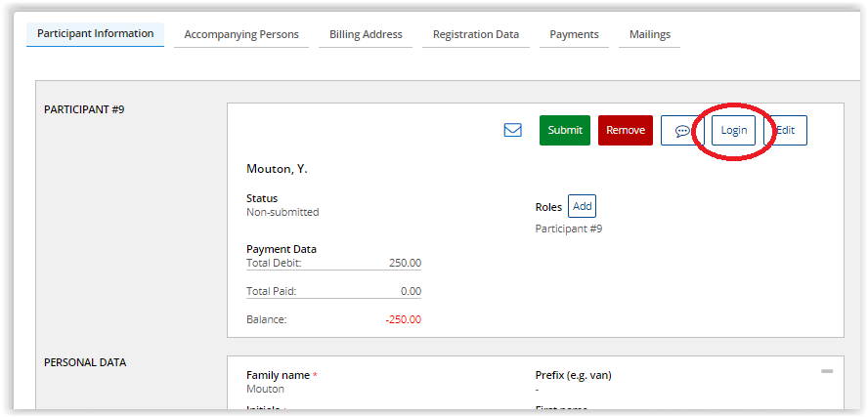Click the Family name value Mouton
The image size is (868, 417).
pyautogui.click(x=265, y=389)
